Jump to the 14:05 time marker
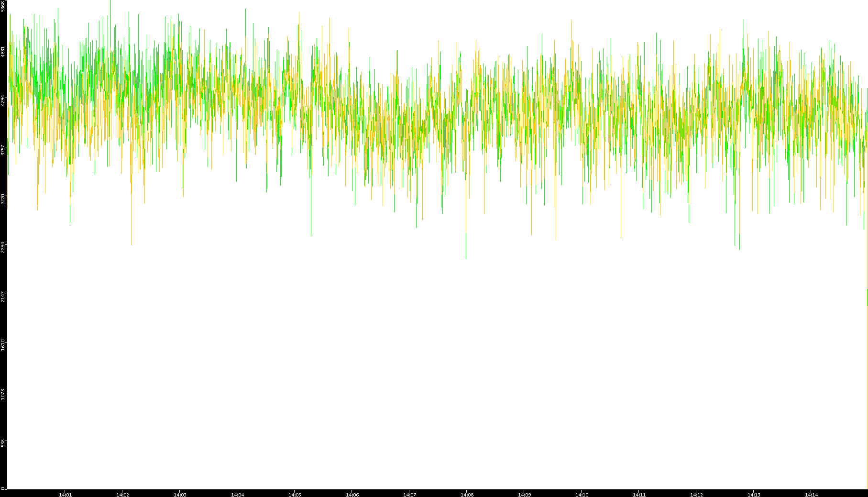Viewport: 868px width, 497px height. (x=295, y=495)
